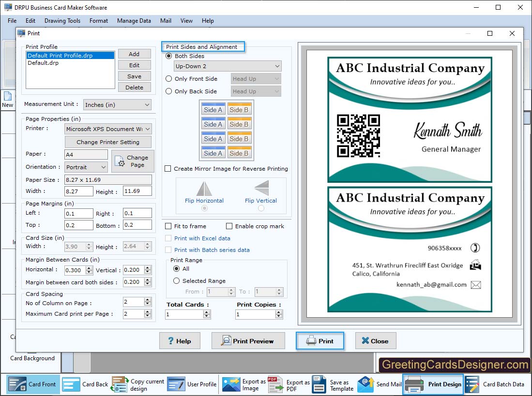Click the QR code in card preview
Screen dimensions: 532x396
pos(358,136)
